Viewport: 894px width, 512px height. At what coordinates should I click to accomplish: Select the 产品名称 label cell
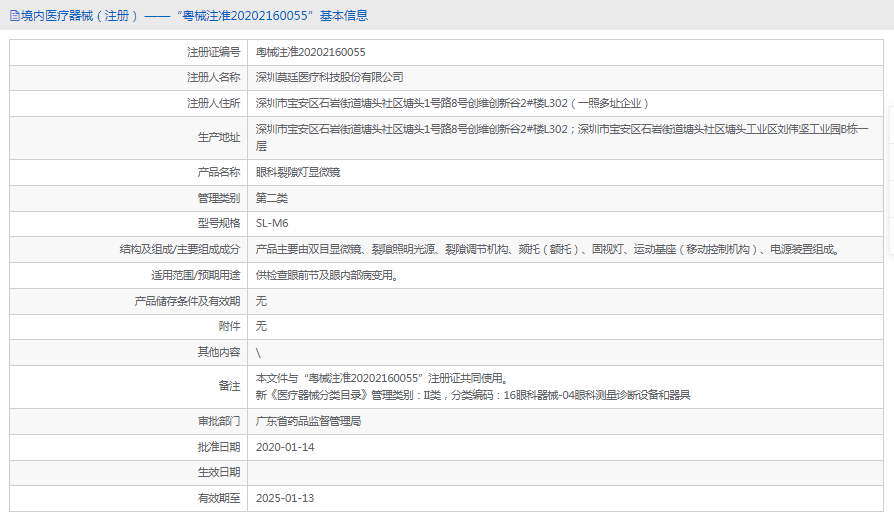pyautogui.click(x=129, y=172)
